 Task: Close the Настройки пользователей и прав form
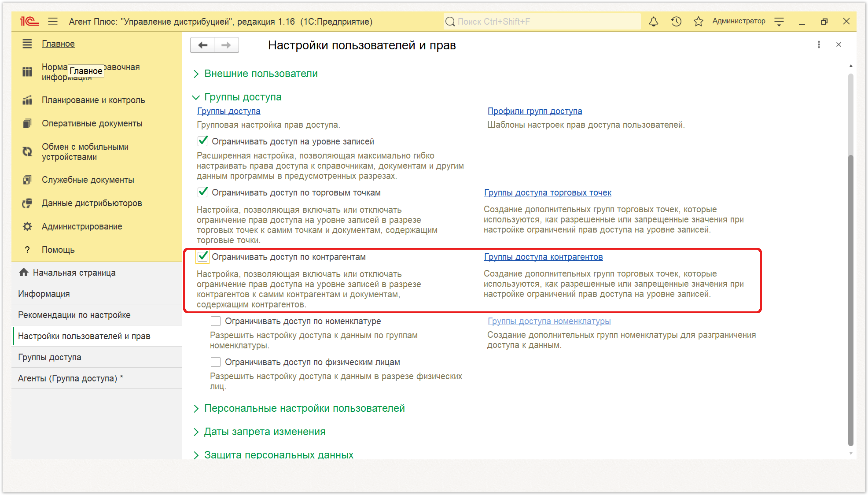click(x=839, y=44)
